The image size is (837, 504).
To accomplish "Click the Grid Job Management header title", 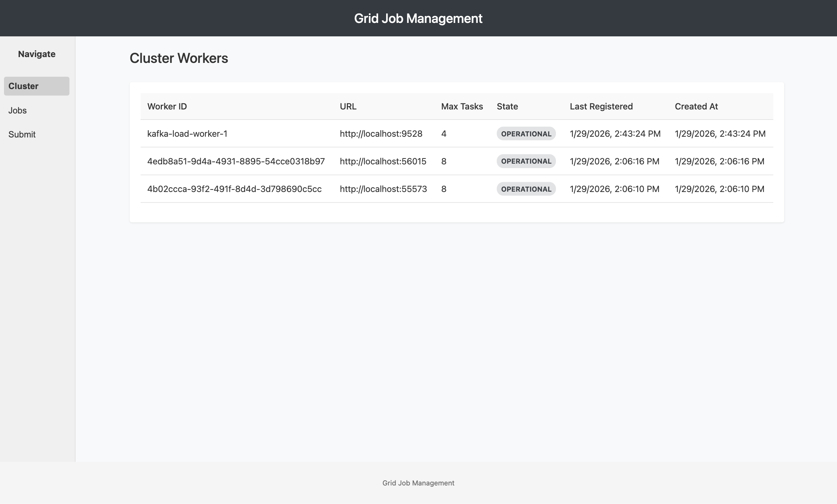I will (x=418, y=19).
